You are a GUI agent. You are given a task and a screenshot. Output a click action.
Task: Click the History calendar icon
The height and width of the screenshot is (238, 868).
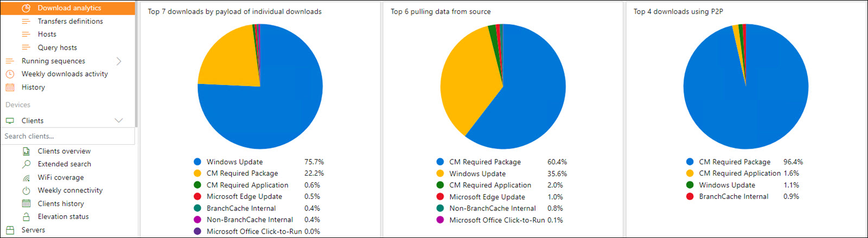10,87
